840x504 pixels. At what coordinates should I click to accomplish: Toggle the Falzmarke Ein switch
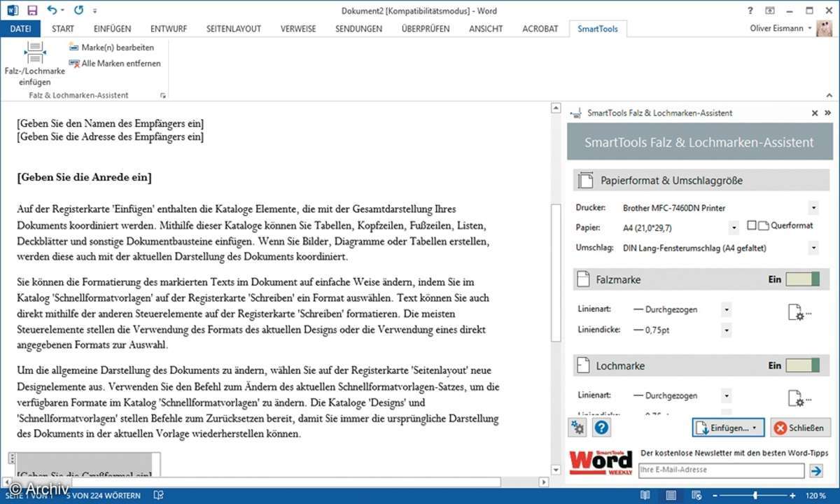click(x=802, y=280)
